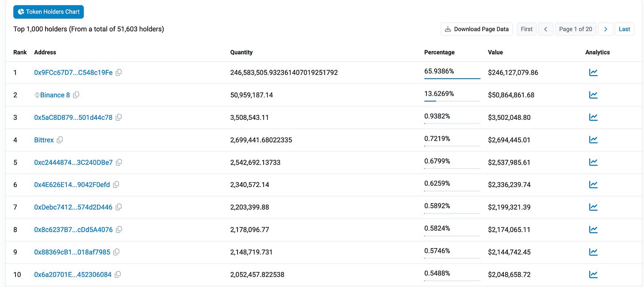
Task: Download Page Data as file
Action: pos(477,29)
